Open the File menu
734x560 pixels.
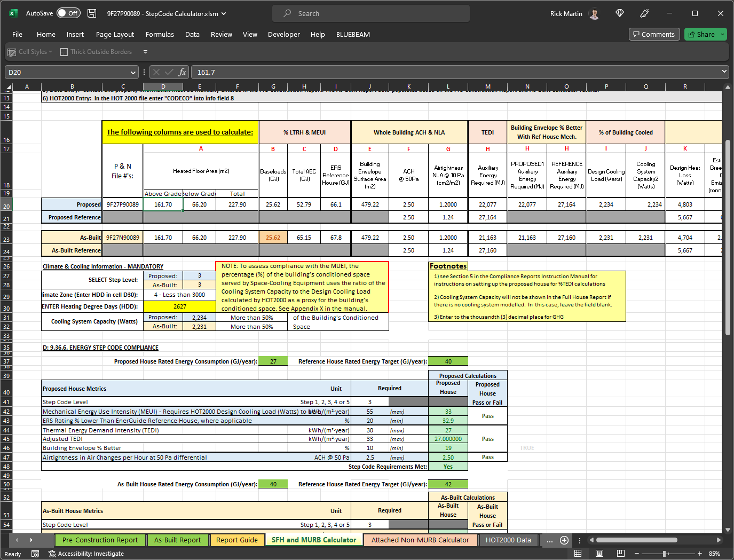coord(18,34)
